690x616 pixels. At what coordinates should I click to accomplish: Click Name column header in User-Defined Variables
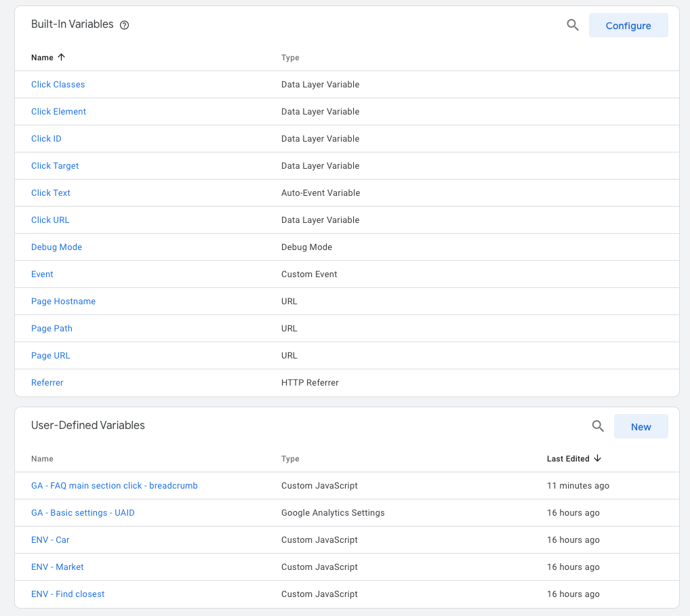click(42, 459)
